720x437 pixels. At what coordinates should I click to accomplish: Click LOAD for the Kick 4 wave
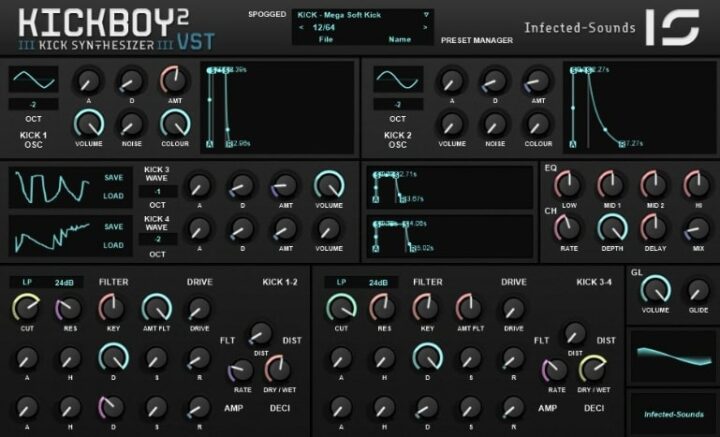114,245
